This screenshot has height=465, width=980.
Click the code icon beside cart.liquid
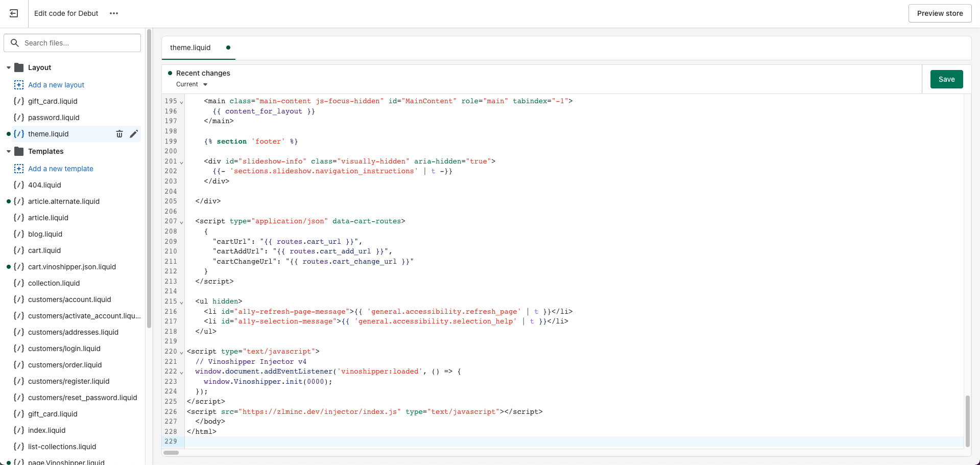click(19, 250)
